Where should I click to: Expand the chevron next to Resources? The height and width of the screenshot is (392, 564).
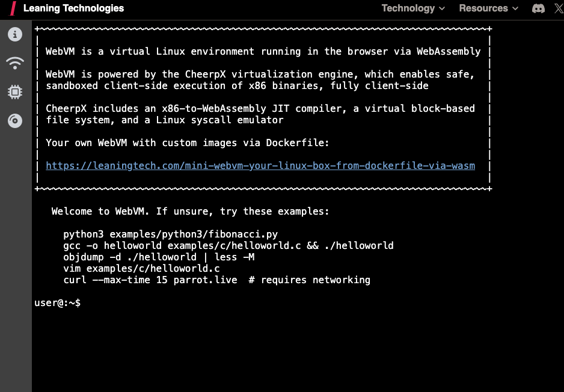click(x=515, y=9)
